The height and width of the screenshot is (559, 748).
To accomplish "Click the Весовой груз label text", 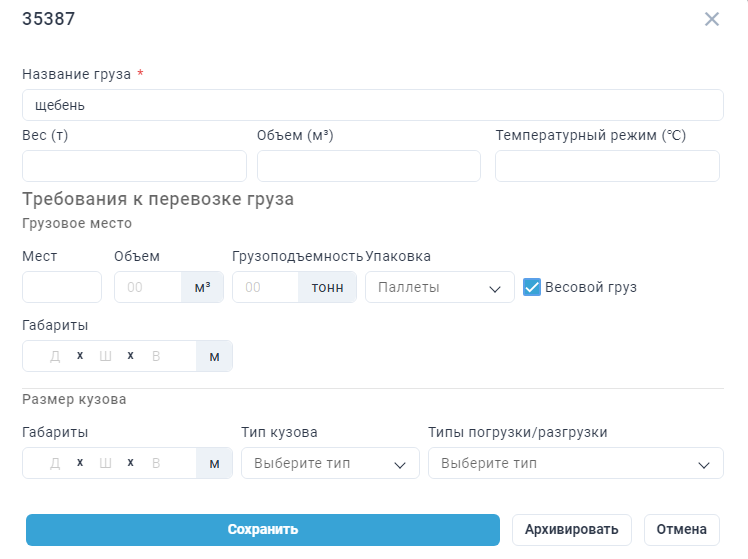I will [591, 287].
